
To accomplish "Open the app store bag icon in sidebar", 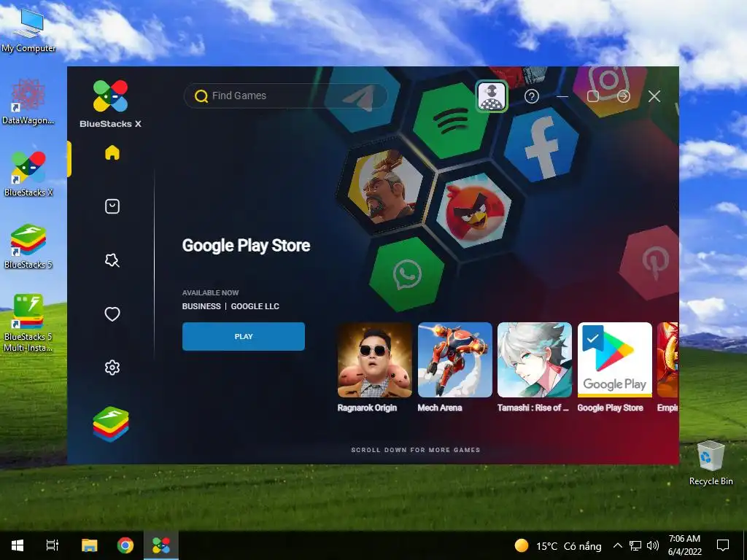I will 112,206.
